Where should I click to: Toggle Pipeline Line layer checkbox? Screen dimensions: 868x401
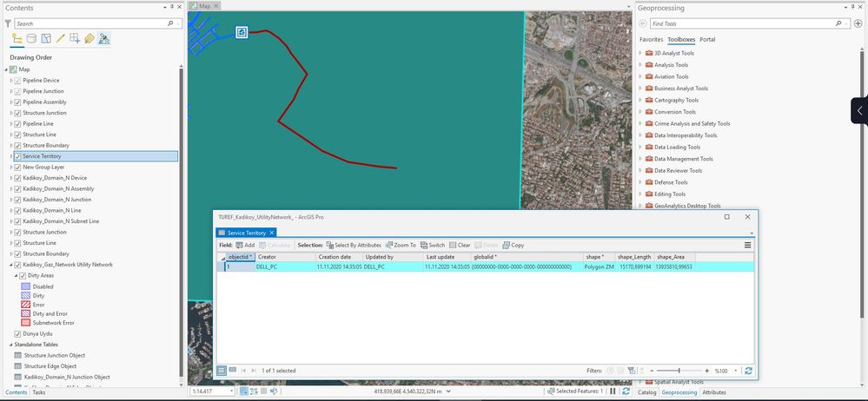coord(17,124)
